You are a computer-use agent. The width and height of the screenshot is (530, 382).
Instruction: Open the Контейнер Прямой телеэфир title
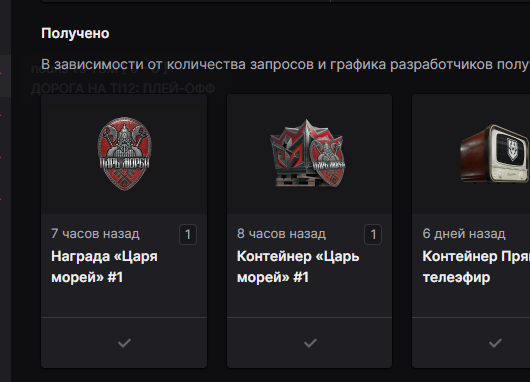(476, 267)
